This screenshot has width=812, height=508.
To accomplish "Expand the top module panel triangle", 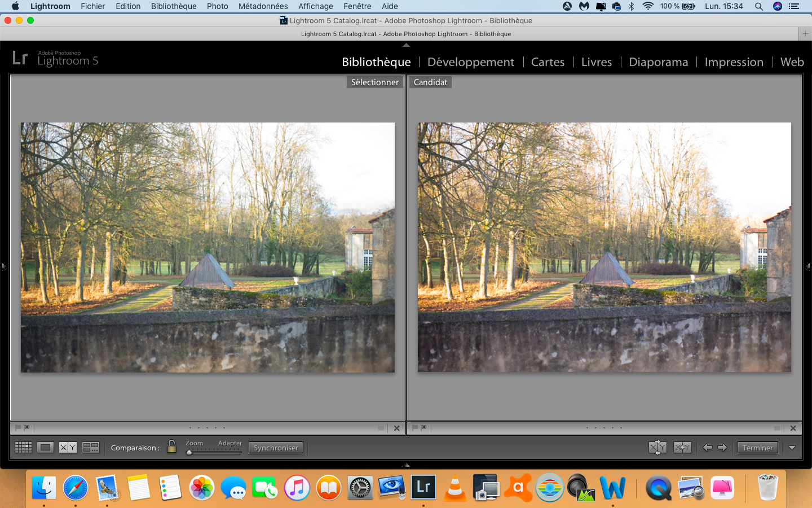I will click(x=406, y=45).
